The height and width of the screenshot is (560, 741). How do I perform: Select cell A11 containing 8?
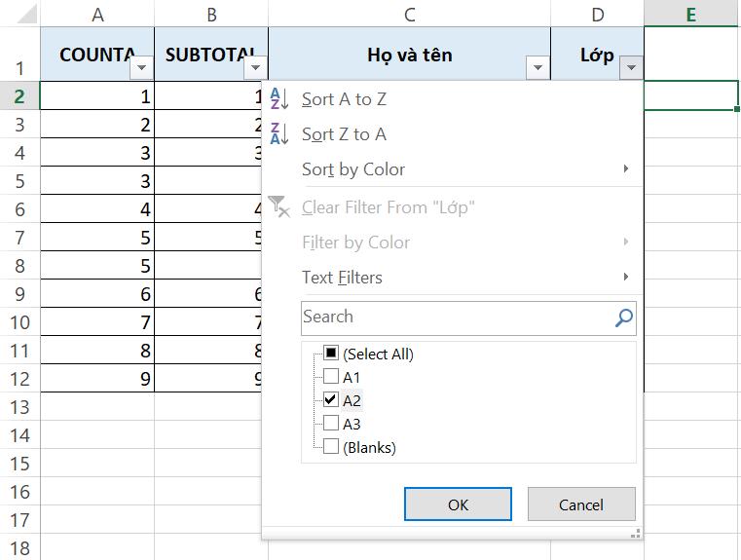coord(97,351)
